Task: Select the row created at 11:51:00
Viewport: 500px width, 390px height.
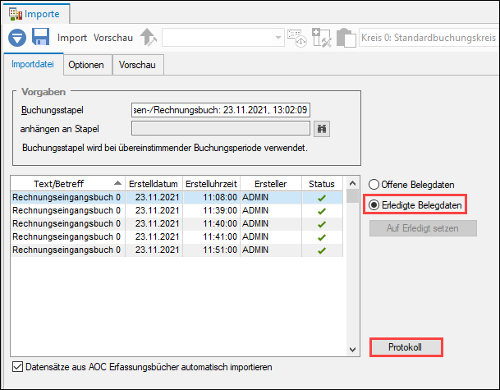Action: coord(177,250)
